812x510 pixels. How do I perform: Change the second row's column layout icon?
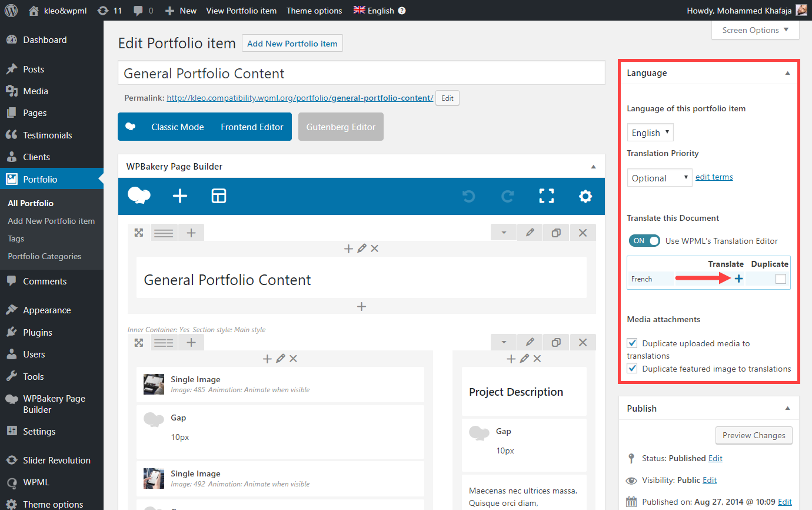(x=164, y=342)
